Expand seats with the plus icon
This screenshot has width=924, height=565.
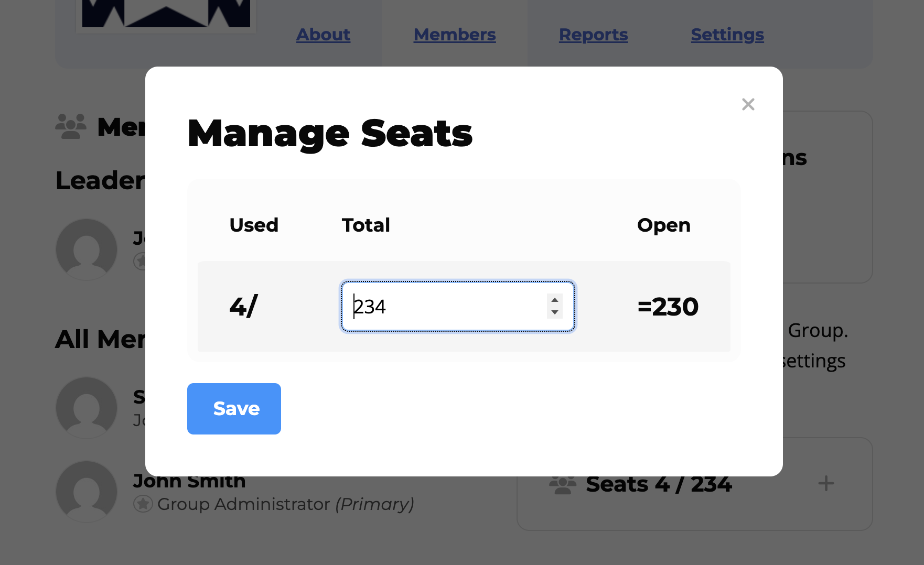pos(826,483)
